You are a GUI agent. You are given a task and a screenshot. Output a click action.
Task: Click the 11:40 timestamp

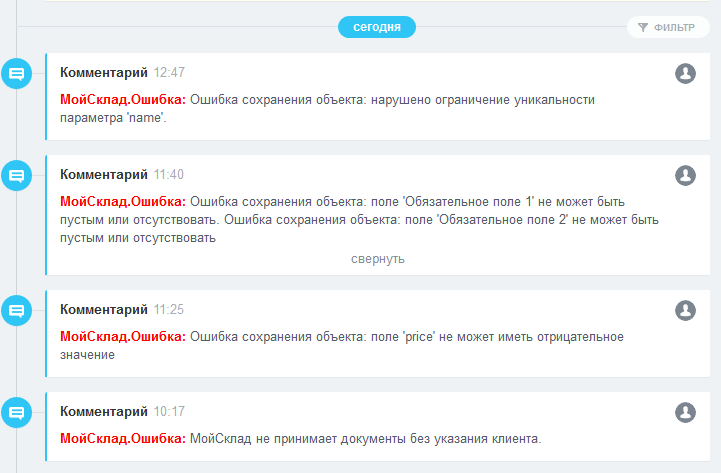(169, 175)
